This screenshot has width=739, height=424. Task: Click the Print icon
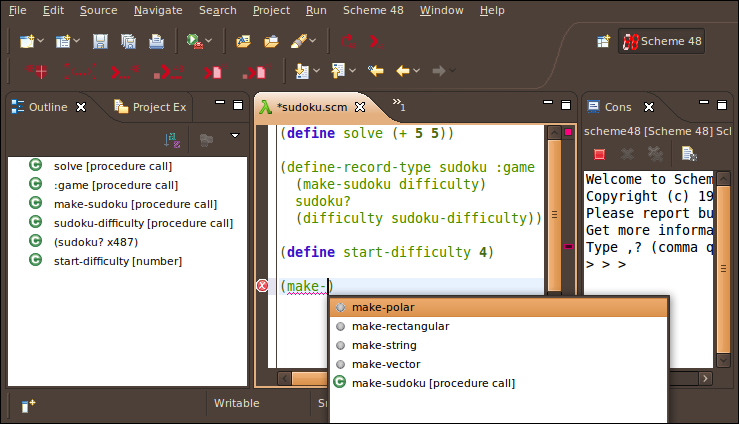click(x=156, y=41)
